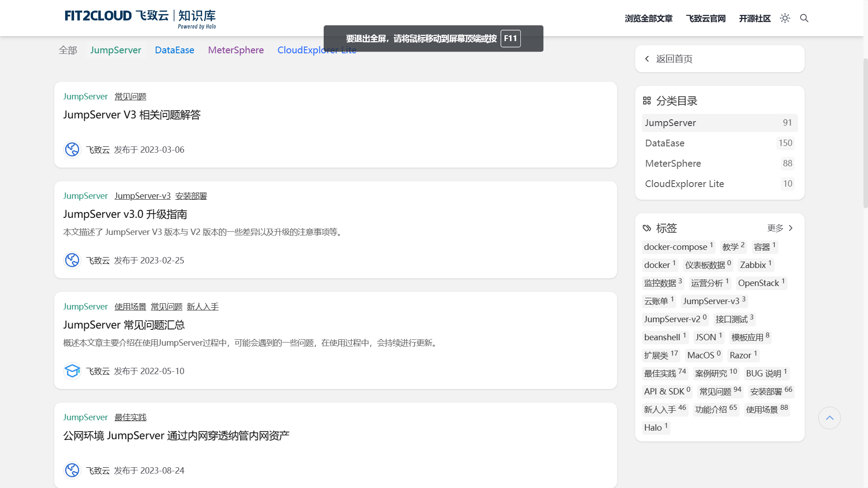Open 开源社区 navigation link

tap(755, 19)
